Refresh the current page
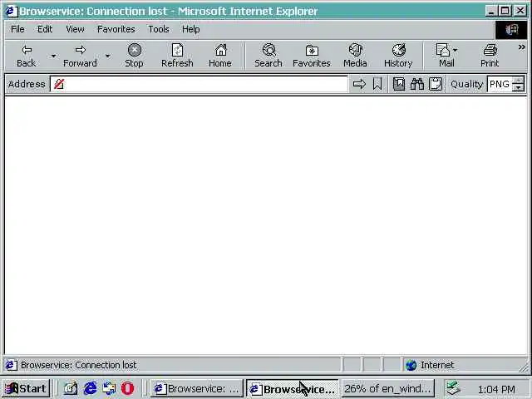This screenshot has height=399, width=532. point(177,56)
